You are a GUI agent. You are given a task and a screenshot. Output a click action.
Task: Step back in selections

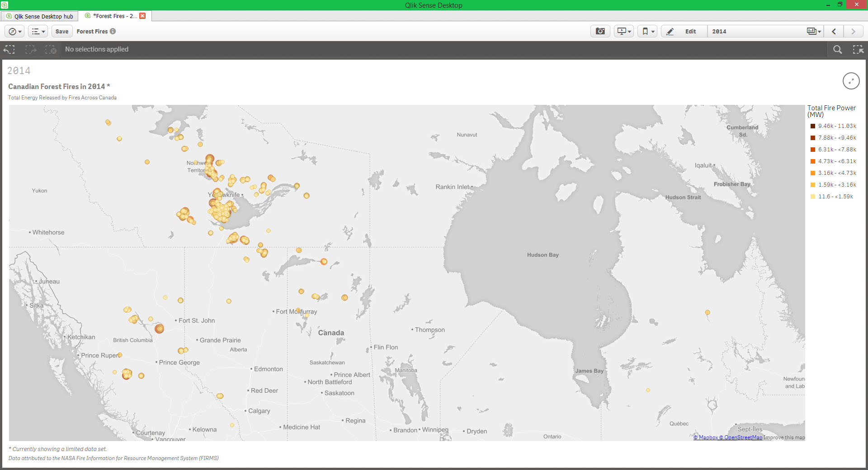pos(9,49)
